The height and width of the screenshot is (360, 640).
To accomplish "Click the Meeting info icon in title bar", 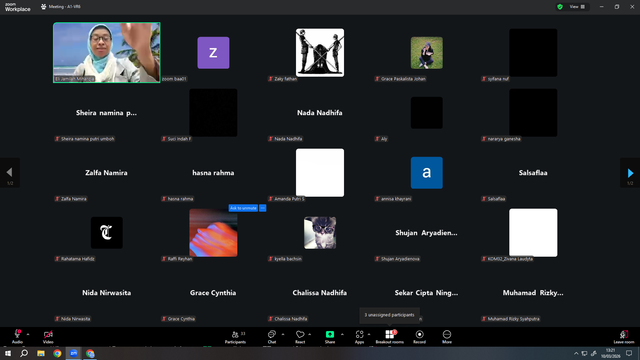I will [x=43, y=7].
